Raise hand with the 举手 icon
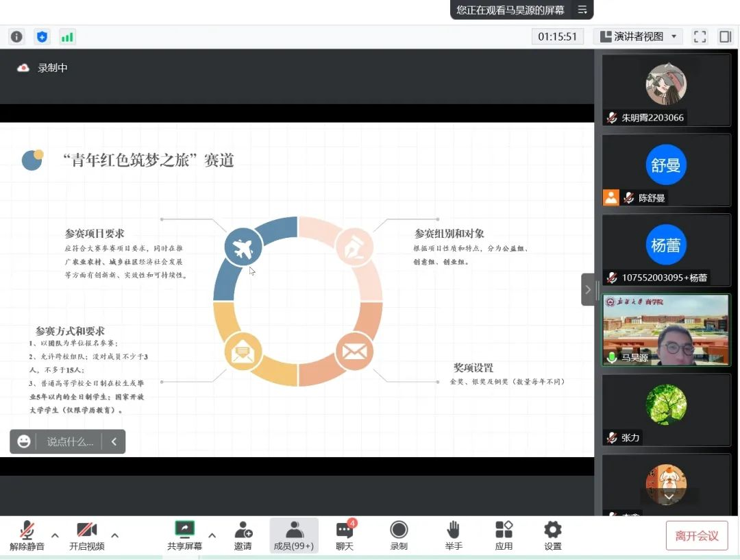The image size is (740, 560). pyautogui.click(x=454, y=535)
